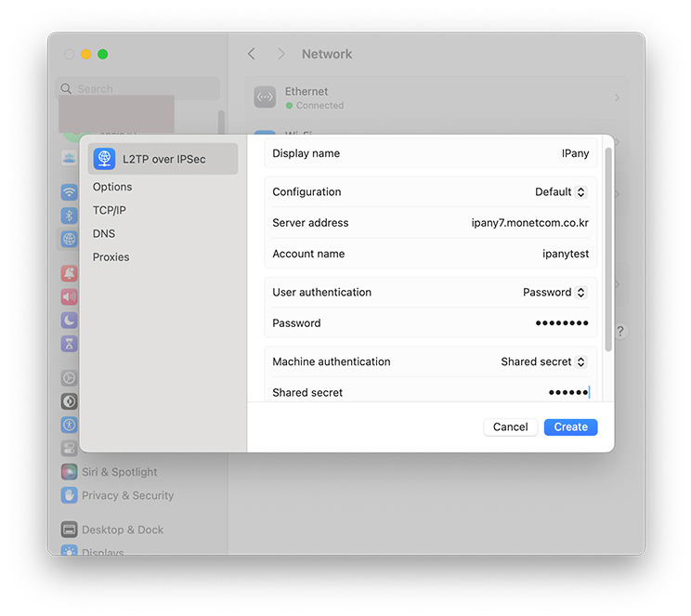Open Siri & Spotlight settings
This screenshot has width=691, height=616.
coord(110,472)
